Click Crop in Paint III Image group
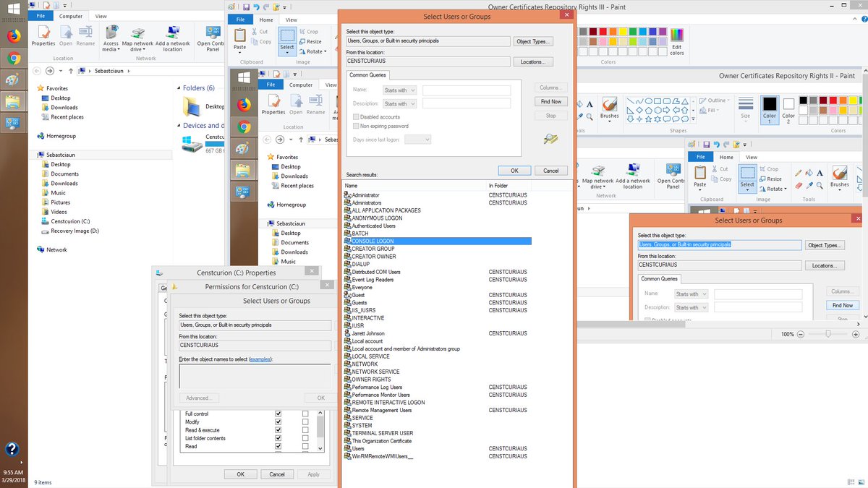Image resolution: width=868 pixels, height=488 pixels. [309, 32]
